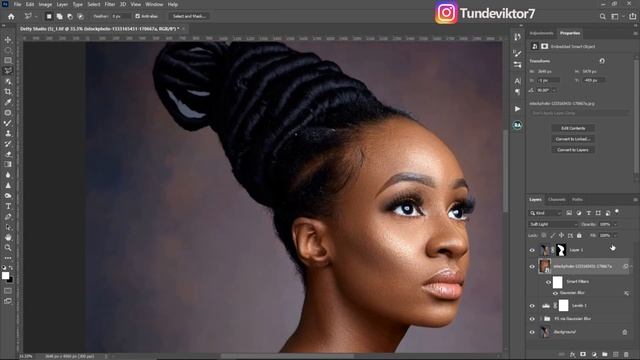
Task: Click Convert to Layers button
Action: [x=573, y=150]
